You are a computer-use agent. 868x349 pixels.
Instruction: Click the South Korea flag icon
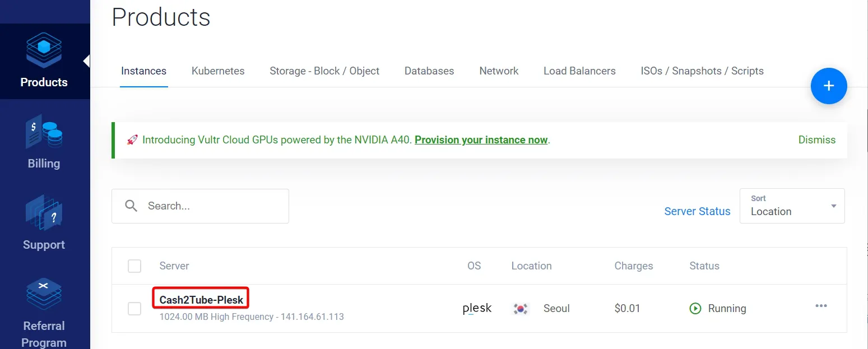[521, 308]
